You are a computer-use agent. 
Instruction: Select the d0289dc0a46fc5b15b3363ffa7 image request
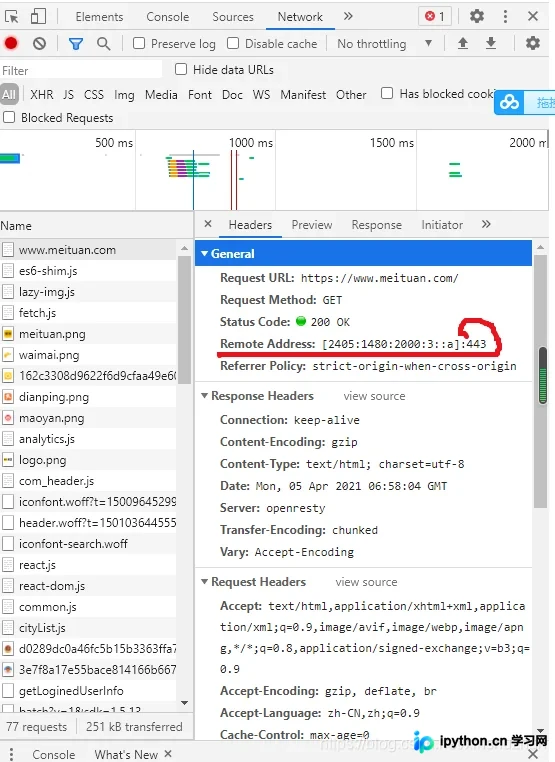[88, 649]
